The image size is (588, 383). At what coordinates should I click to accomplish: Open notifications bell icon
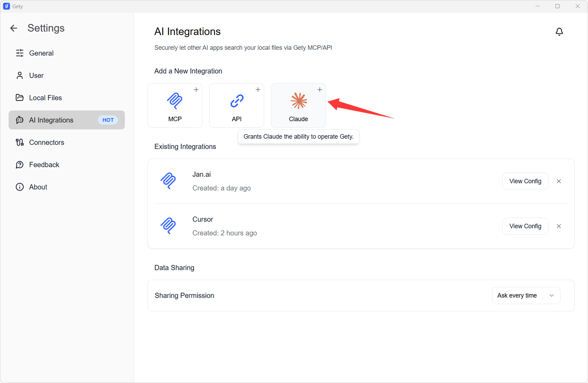(559, 32)
